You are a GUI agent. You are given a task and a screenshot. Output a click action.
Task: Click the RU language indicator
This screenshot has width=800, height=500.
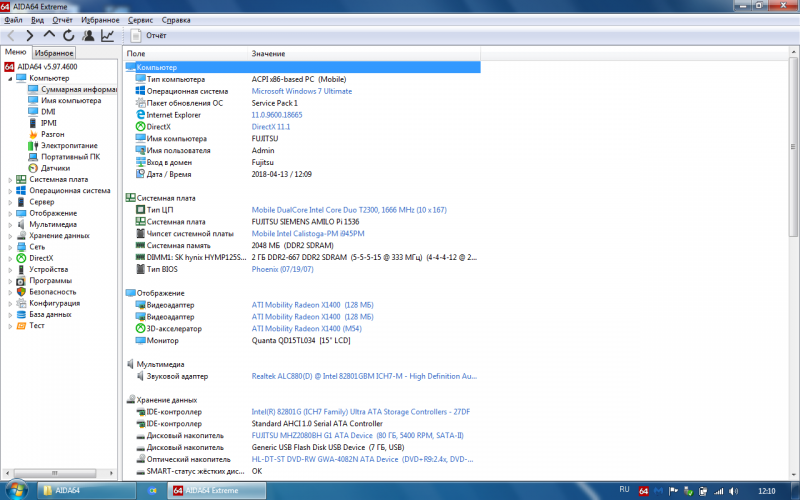pyautogui.click(x=624, y=490)
